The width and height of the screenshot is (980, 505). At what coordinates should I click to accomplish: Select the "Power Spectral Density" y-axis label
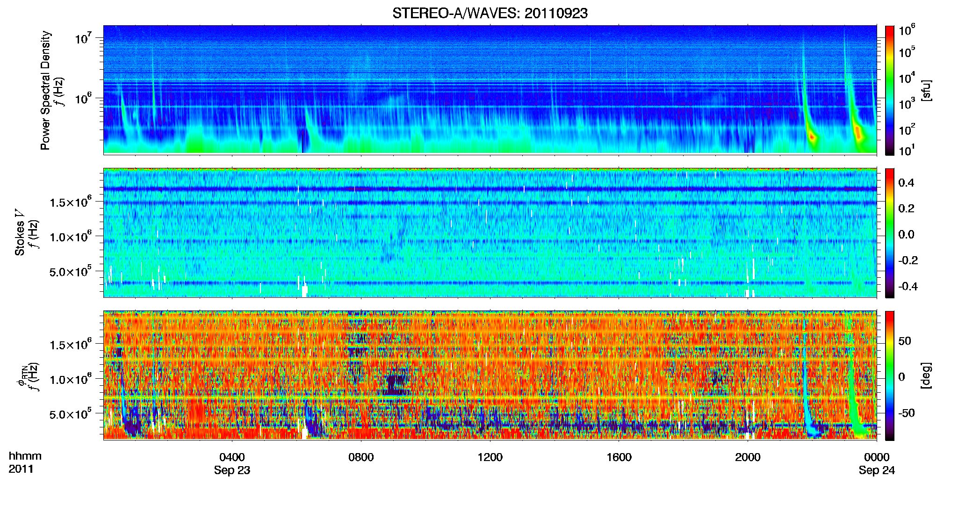pyautogui.click(x=45, y=90)
